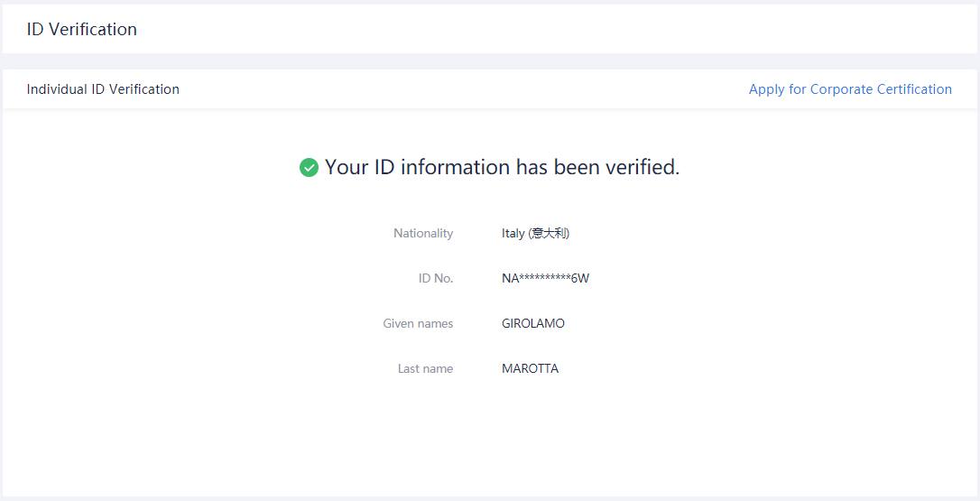Click the '6W' ending of the ID number
This screenshot has width=980, height=501.
[580, 278]
